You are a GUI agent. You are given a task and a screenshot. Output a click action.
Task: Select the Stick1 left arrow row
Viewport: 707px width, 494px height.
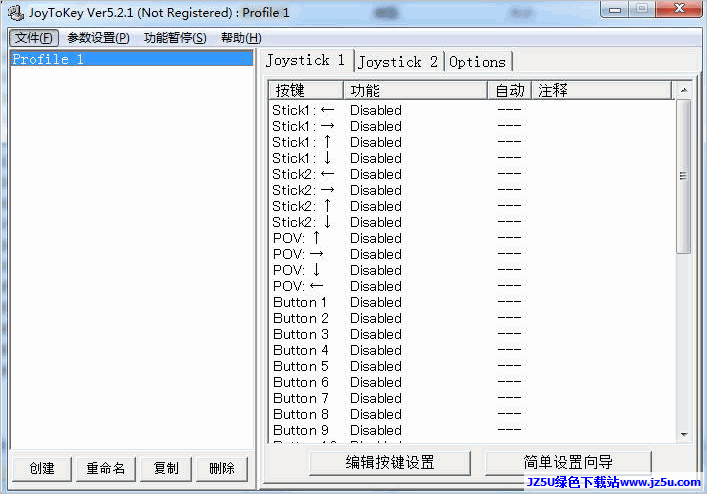click(x=472, y=110)
